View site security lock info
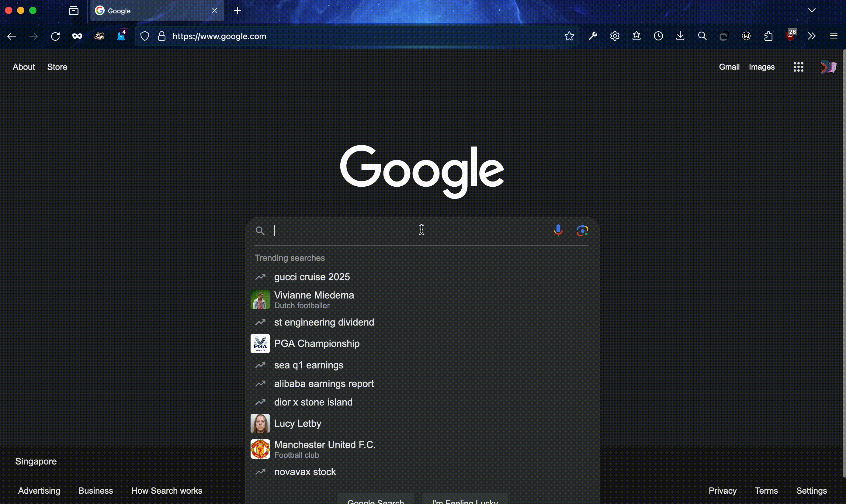 [x=162, y=36]
